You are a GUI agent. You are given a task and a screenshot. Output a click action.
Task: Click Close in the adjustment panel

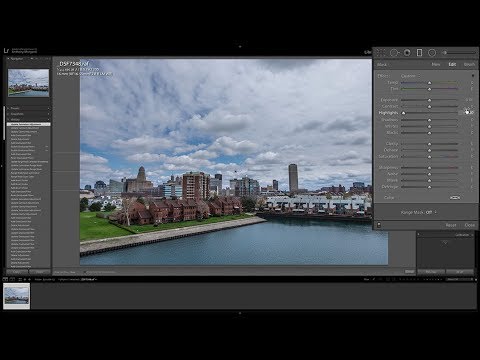pos(470,225)
